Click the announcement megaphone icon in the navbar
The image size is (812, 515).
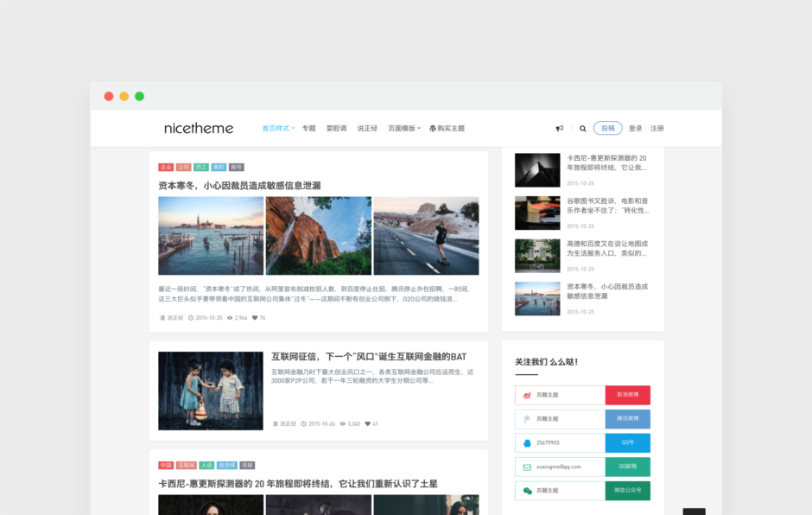[x=560, y=128]
